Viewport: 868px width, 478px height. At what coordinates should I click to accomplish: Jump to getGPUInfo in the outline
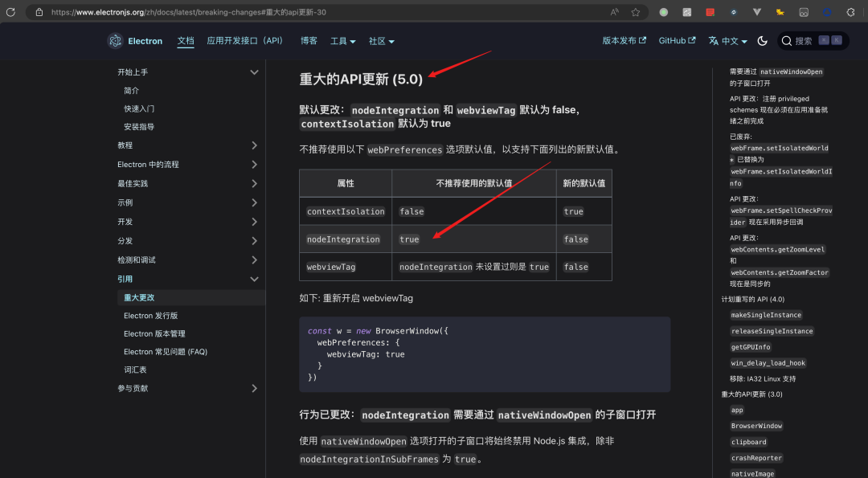(751, 347)
